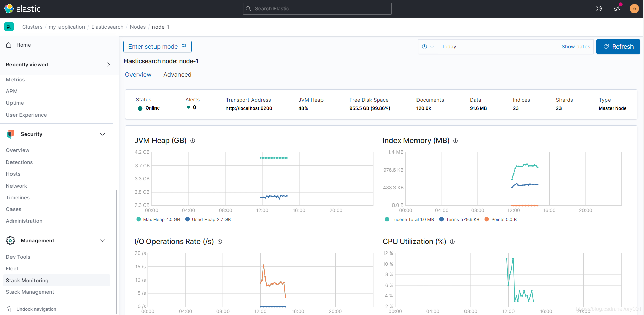644x315 pixels.
Task: Click the Home house icon
Action: click(9, 45)
